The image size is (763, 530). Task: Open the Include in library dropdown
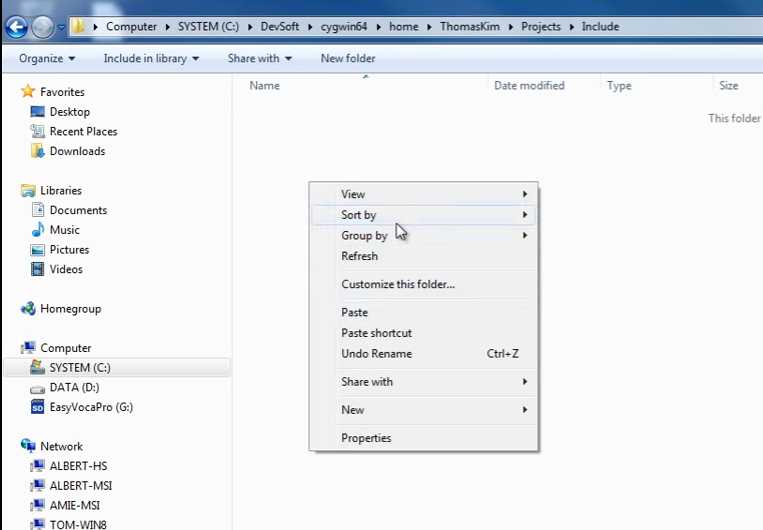tap(151, 58)
